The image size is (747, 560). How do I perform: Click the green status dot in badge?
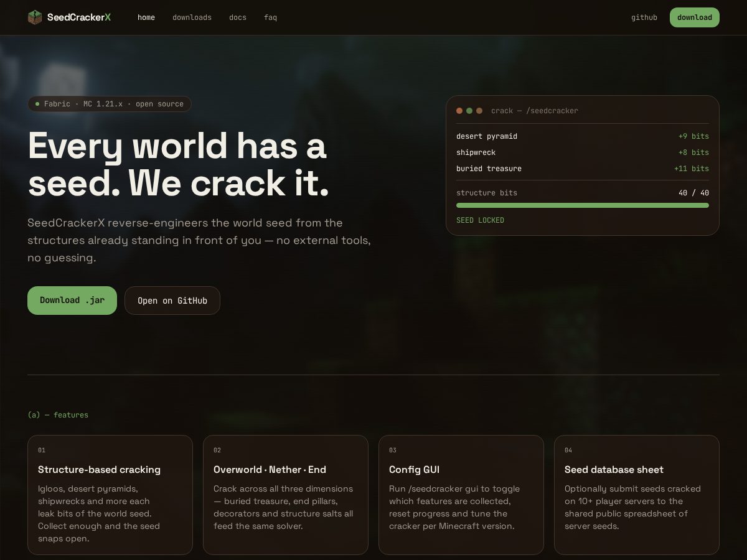pyautogui.click(x=37, y=104)
